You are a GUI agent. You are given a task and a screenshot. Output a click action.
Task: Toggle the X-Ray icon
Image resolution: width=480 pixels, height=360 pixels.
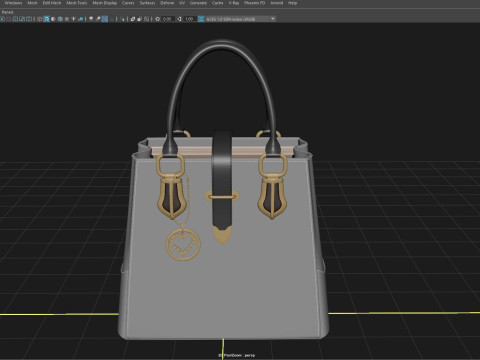tap(132, 19)
